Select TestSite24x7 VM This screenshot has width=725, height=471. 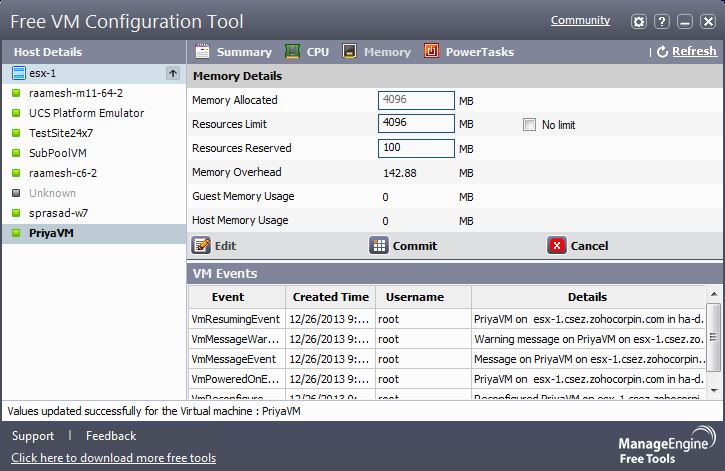[94, 133]
